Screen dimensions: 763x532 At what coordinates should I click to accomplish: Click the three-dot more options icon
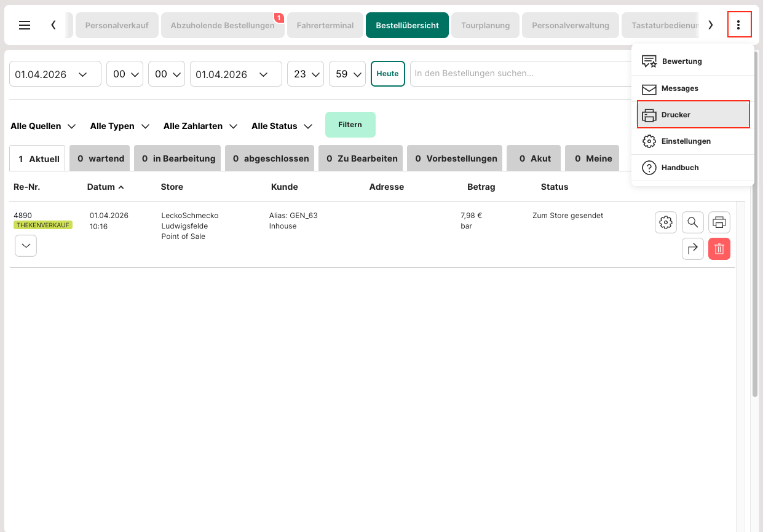739,25
